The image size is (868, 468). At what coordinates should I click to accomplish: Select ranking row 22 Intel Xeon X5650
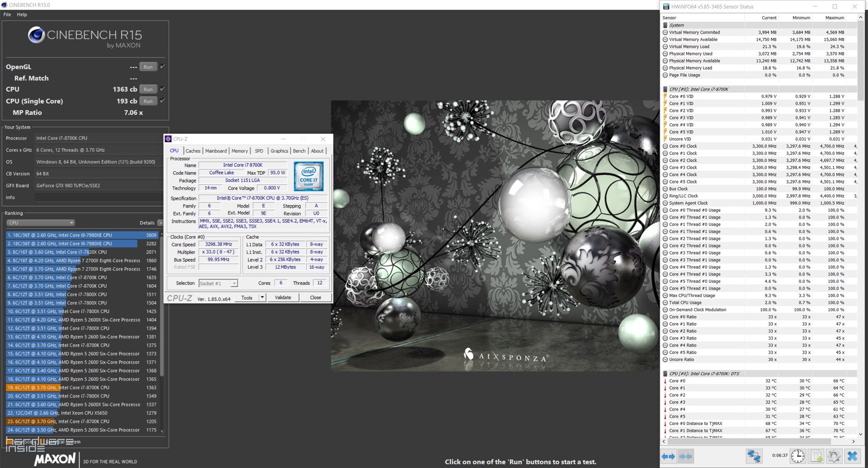tap(82, 413)
